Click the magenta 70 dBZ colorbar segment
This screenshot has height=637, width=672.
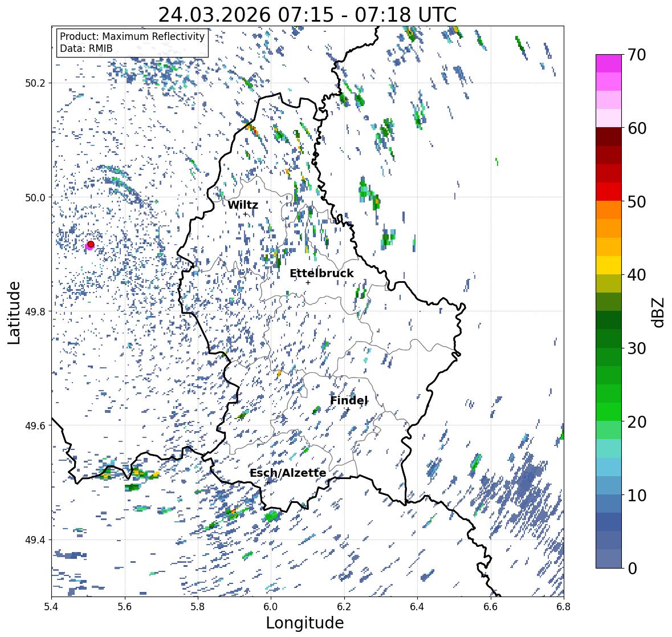[x=609, y=63]
